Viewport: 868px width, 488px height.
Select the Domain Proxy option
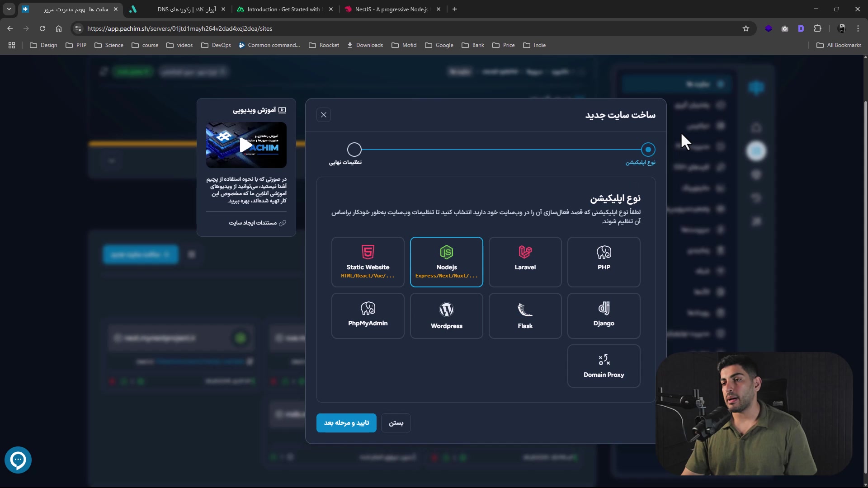(x=604, y=366)
